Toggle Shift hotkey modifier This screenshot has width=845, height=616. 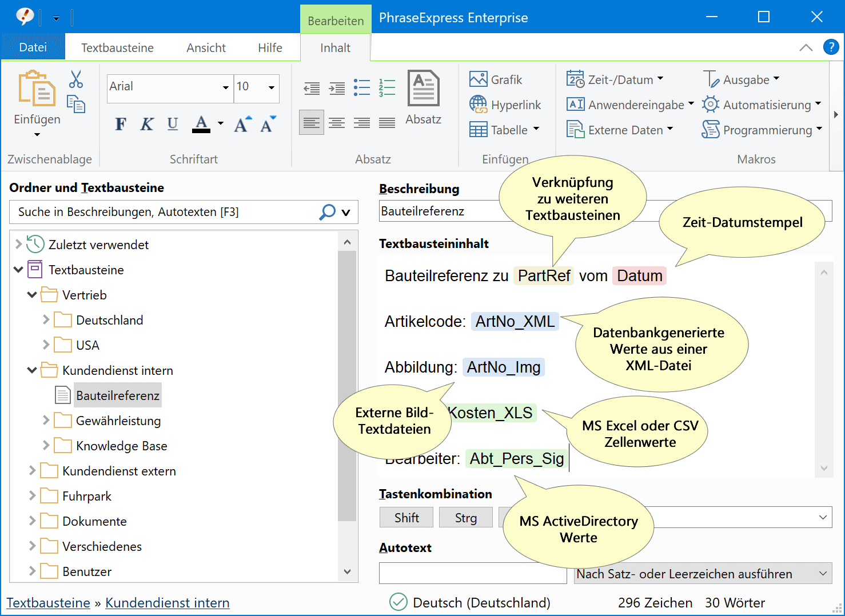coord(406,518)
